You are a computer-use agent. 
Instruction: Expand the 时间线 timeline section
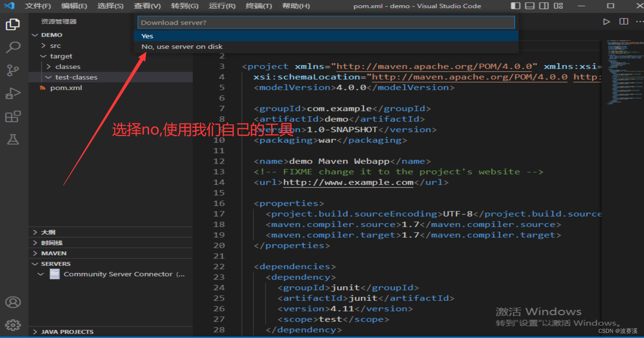click(111, 243)
